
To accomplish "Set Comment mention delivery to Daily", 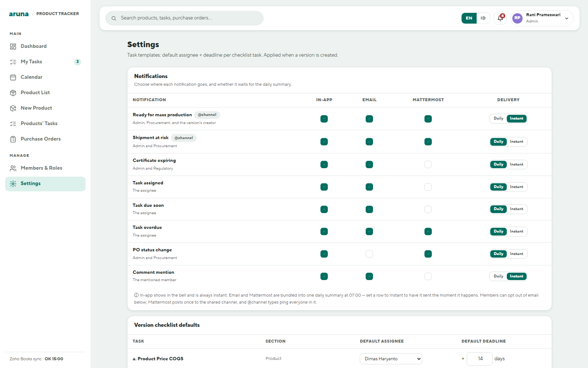I will pyautogui.click(x=498, y=276).
